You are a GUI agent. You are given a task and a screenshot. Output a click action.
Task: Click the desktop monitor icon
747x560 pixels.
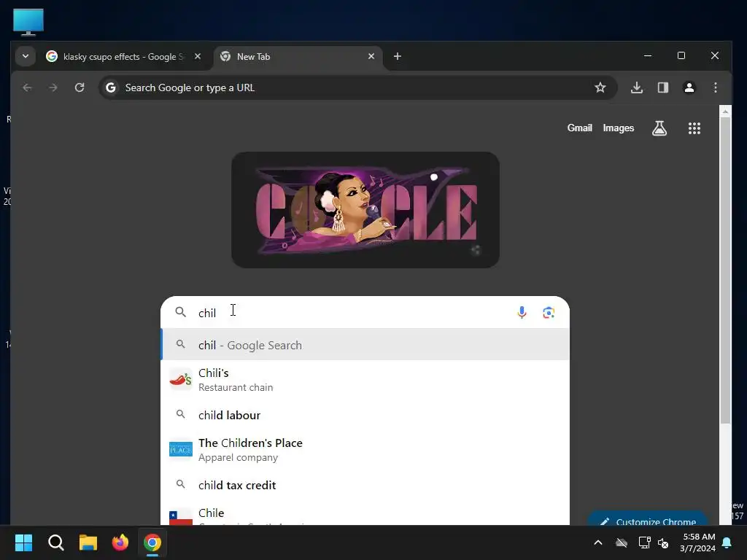coord(28,22)
